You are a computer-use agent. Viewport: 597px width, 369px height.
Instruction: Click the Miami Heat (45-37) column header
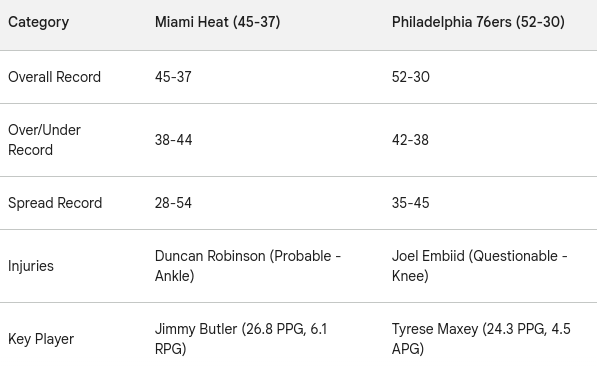(217, 22)
